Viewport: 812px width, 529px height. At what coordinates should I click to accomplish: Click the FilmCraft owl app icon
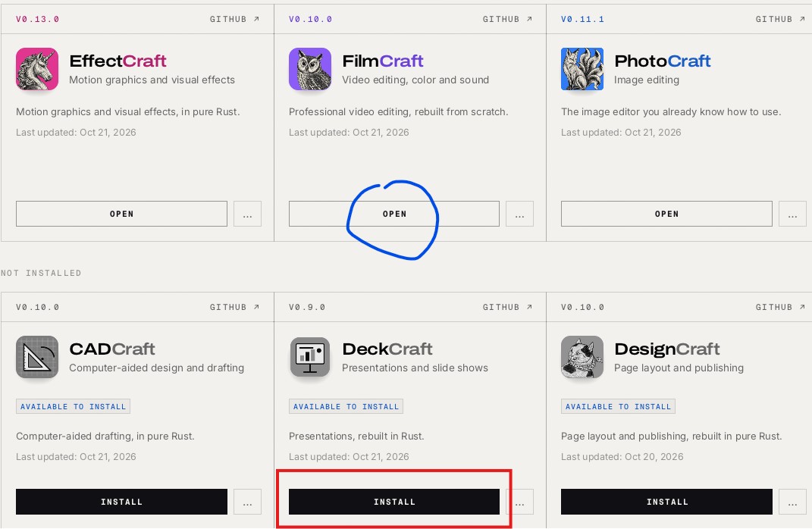(309, 69)
